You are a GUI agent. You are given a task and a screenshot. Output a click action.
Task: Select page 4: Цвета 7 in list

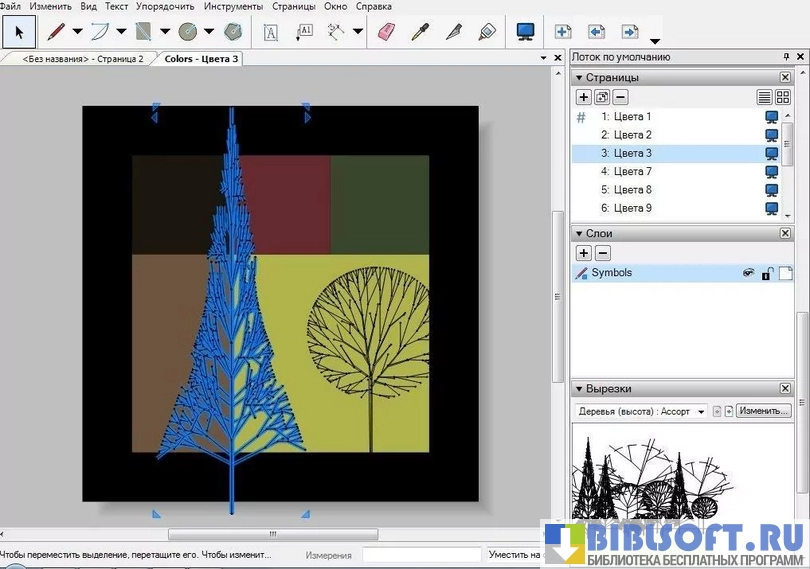pyautogui.click(x=626, y=172)
